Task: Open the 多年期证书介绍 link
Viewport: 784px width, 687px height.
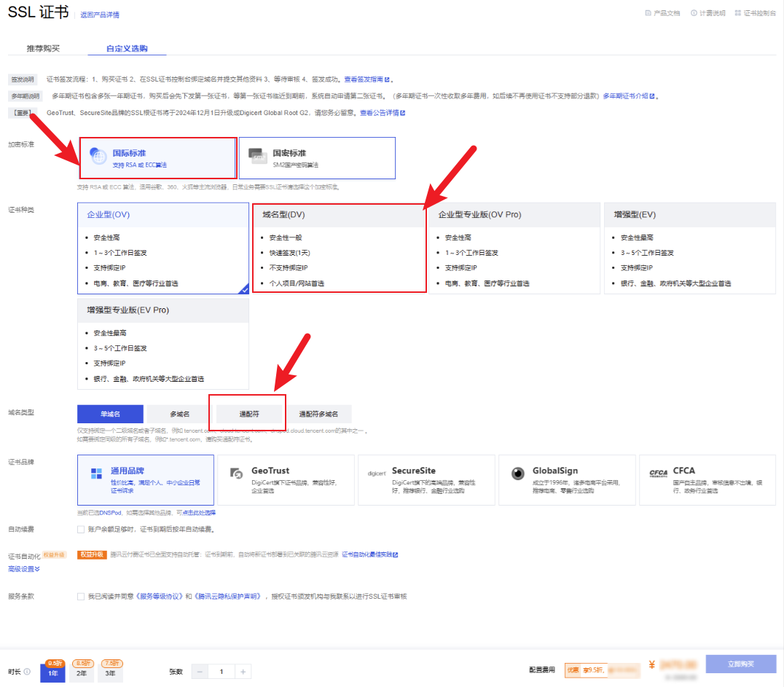Action: [x=629, y=96]
